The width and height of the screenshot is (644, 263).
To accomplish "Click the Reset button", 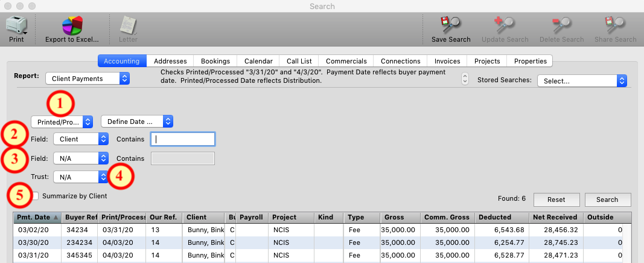I will point(556,200).
